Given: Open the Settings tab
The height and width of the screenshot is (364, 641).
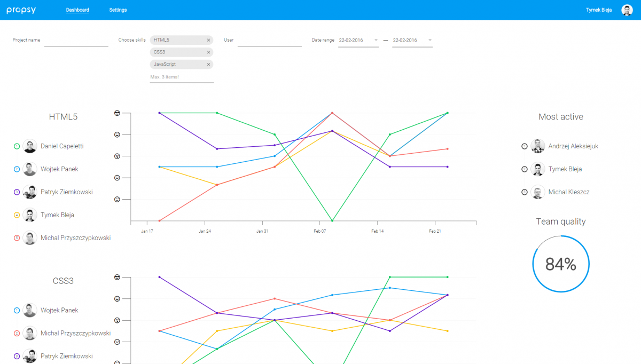Looking at the screenshot, I should (x=118, y=10).
